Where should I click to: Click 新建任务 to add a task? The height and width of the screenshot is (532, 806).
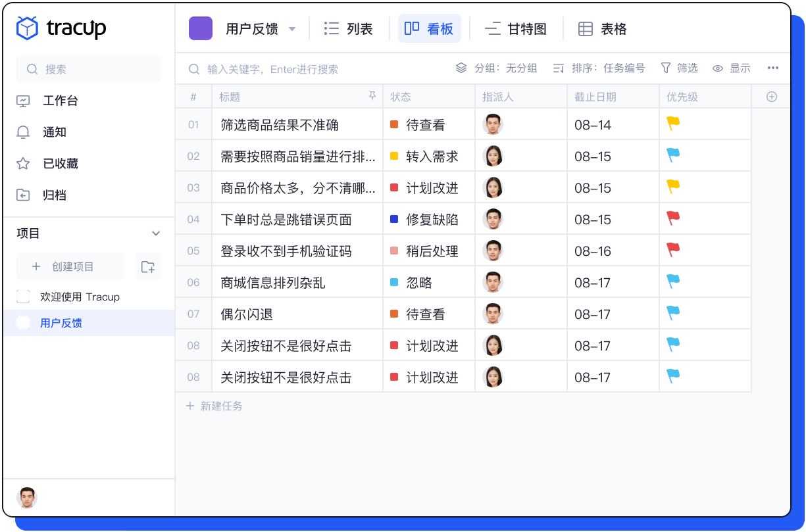(x=214, y=406)
